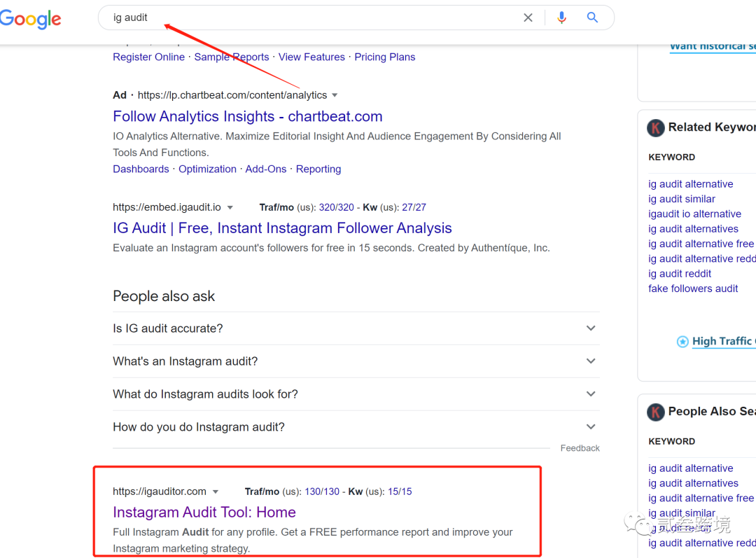Click 'fake followers audit' related keyword
The height and width of the screenshot is (558, 756).
pos(693,288)
